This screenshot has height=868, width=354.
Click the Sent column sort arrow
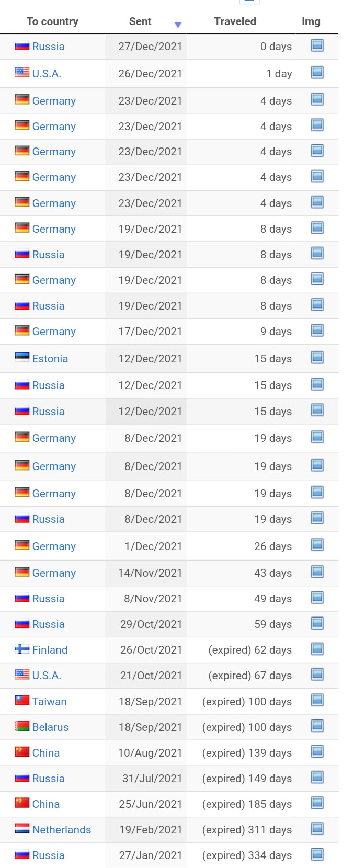click(x=178, y=25)
